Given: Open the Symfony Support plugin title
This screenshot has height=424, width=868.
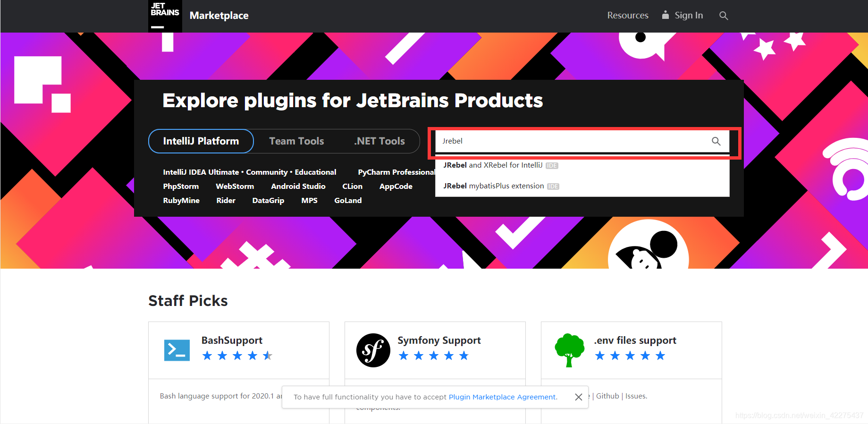Looking at the screenshot, I should [x=439, y=340].
